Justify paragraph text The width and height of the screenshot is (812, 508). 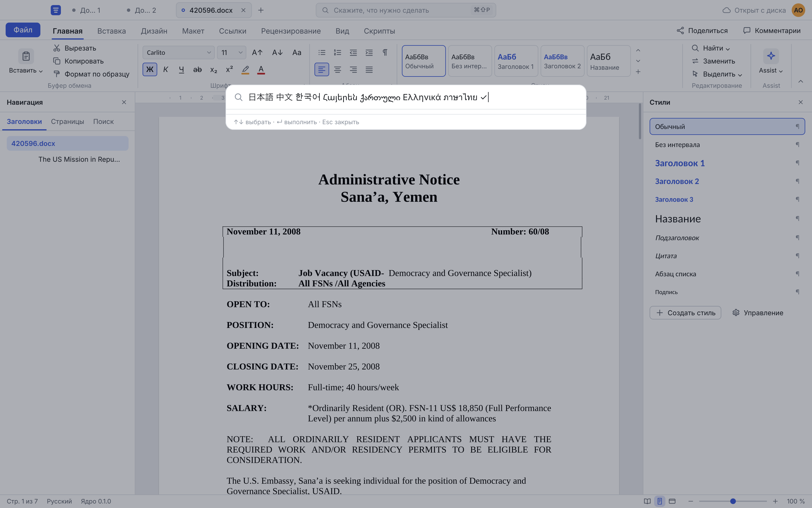[369, 69]
